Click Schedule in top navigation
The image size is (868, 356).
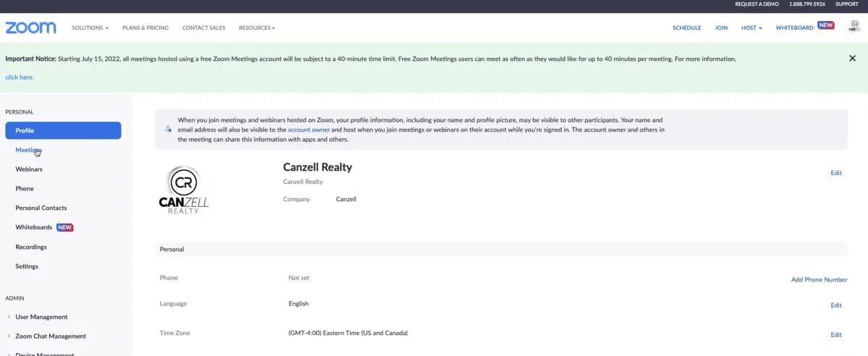click(686, 28)
